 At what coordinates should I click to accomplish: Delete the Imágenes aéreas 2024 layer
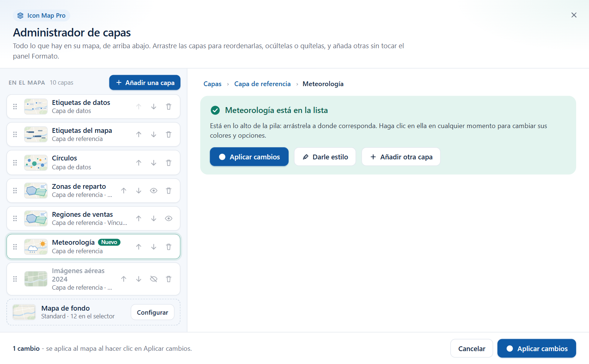click(169, 279)
